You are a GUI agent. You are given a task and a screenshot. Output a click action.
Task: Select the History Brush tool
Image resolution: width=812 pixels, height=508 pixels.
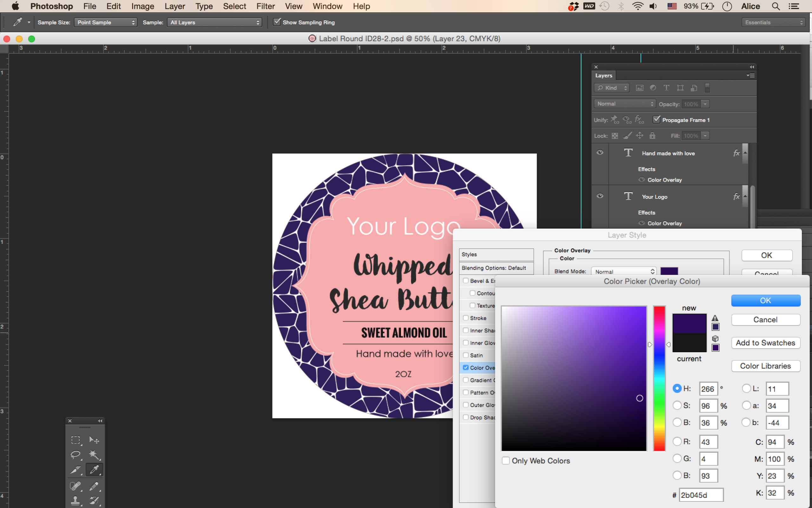[x=94, y=501]
